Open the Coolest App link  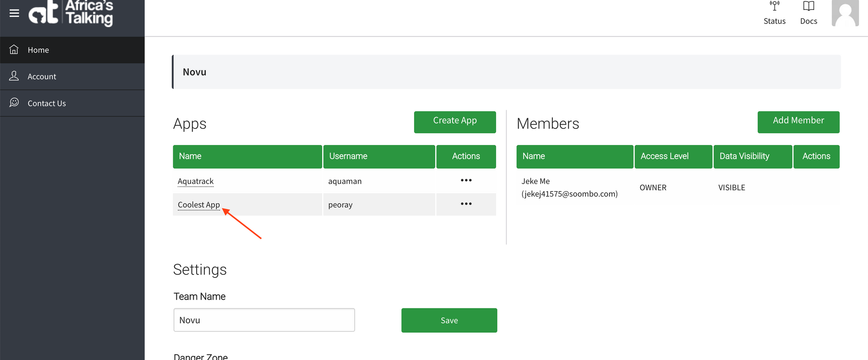[199, 205]
